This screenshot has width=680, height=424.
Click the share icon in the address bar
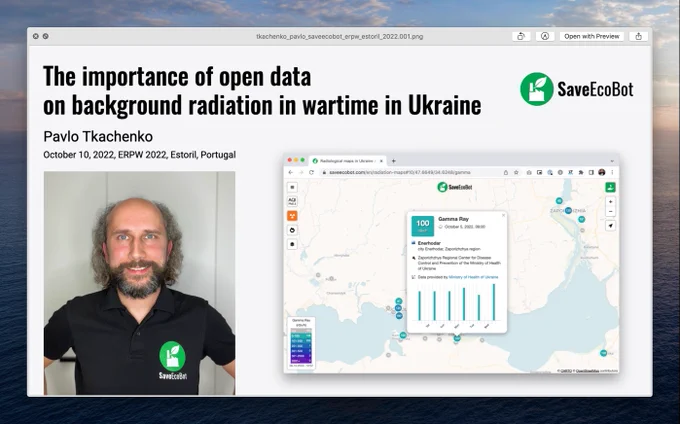point(506,172)
